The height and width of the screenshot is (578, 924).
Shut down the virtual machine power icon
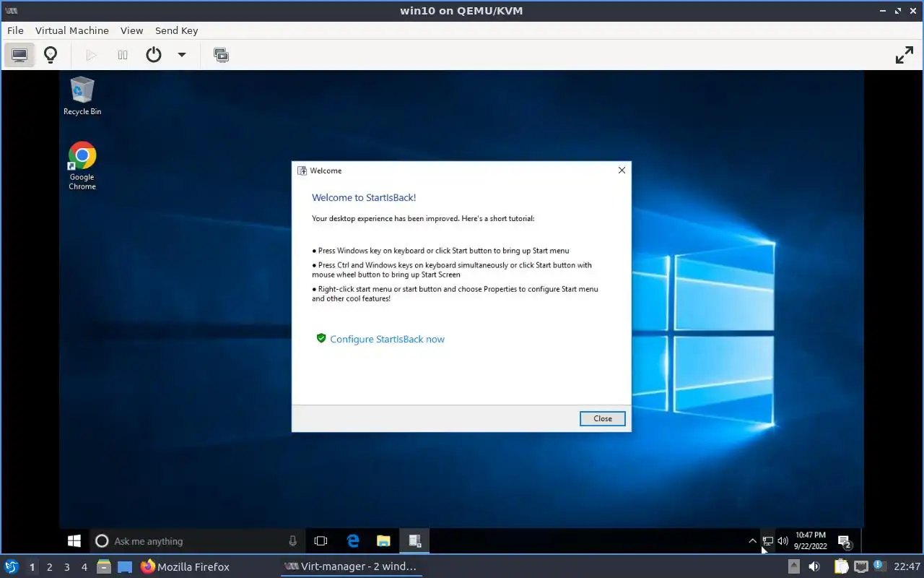coord(154,55)
